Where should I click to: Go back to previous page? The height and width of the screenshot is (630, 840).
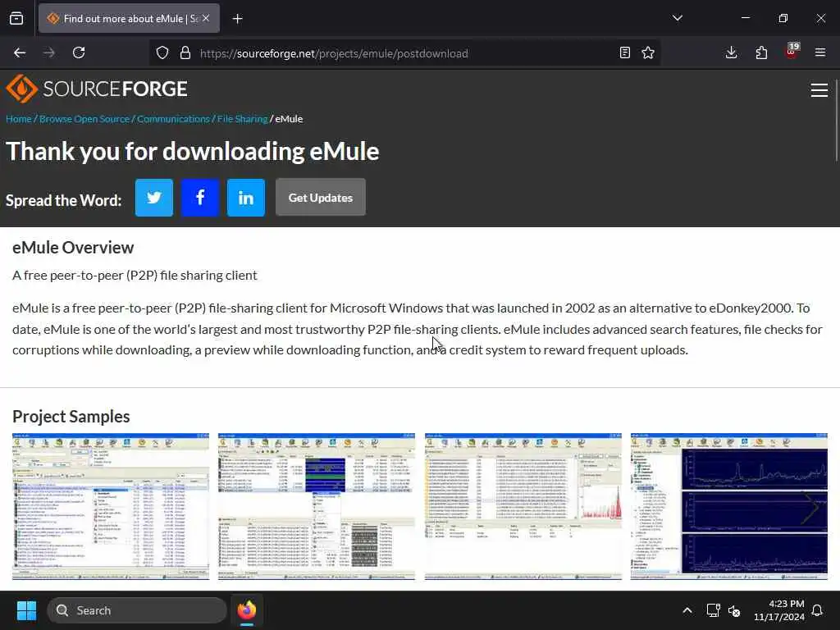click(x=20, y=52)
